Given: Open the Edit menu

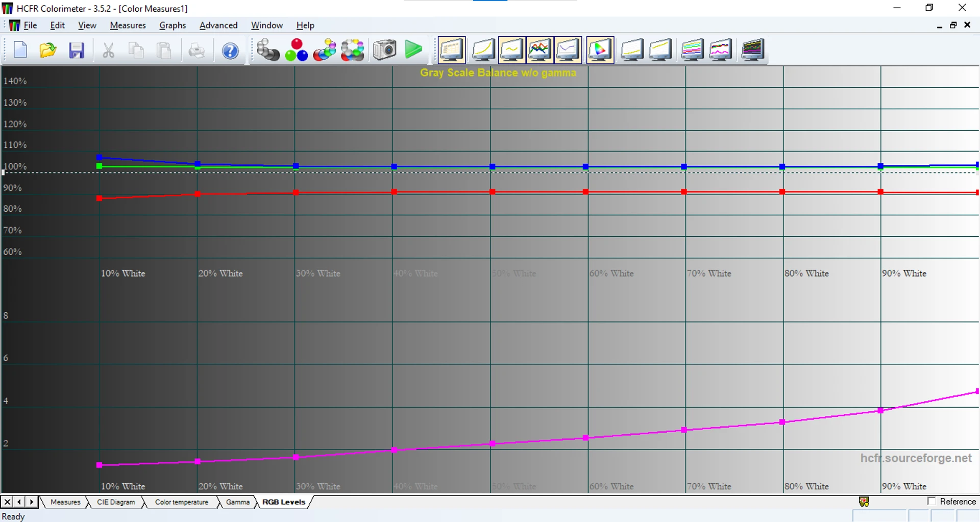Looking at the screenshot, I should (57, 25).
